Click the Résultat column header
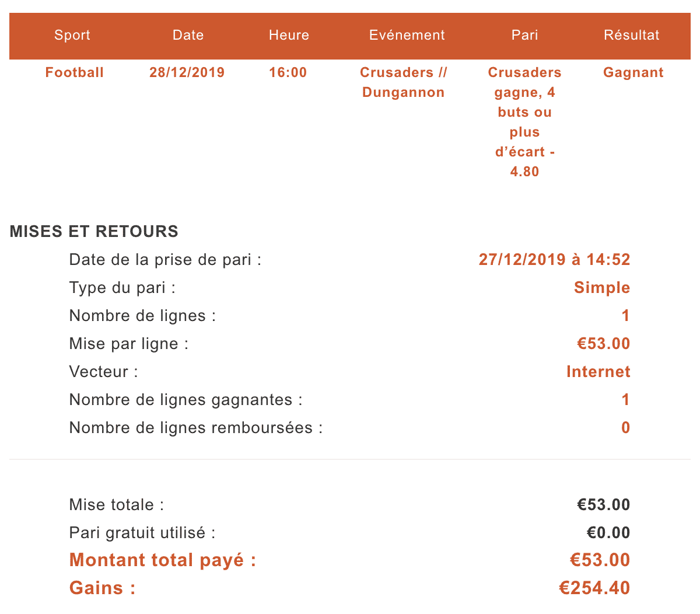The width and height of the screenshot is (700, 614). (x=632, y=35)
